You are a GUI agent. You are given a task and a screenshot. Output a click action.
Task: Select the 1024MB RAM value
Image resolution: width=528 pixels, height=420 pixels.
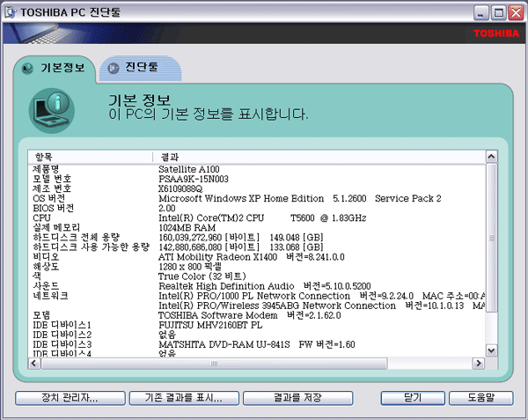[187, 228]
